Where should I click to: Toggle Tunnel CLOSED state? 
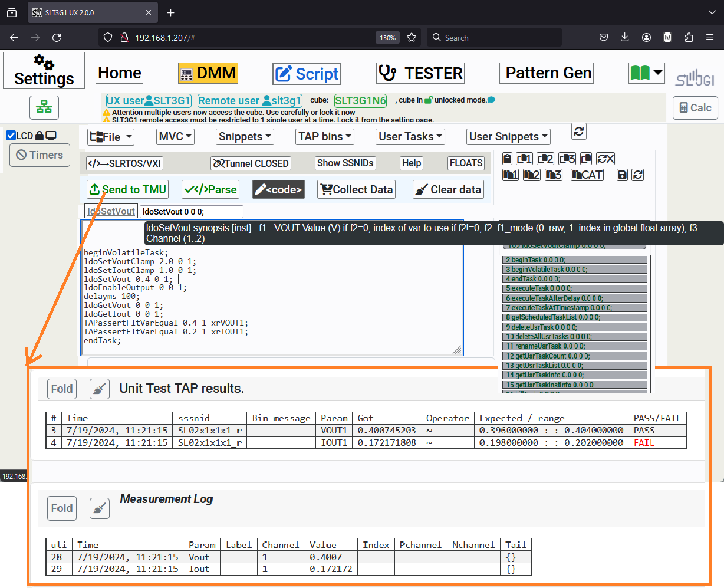click(x=251, y=163)
